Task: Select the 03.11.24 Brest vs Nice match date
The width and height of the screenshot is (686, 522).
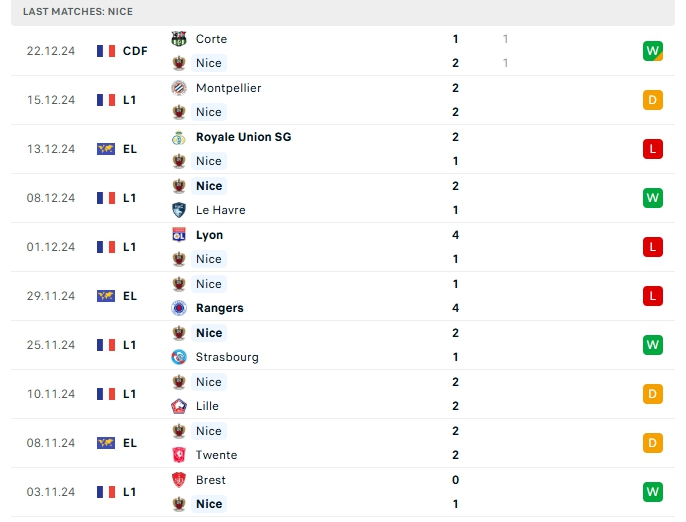Action: click(x=51, y=492)
